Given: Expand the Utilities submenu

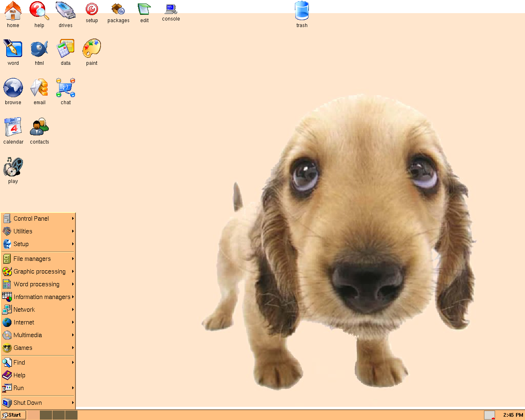Looking at the screenshot, I should (x=38, y=231).
